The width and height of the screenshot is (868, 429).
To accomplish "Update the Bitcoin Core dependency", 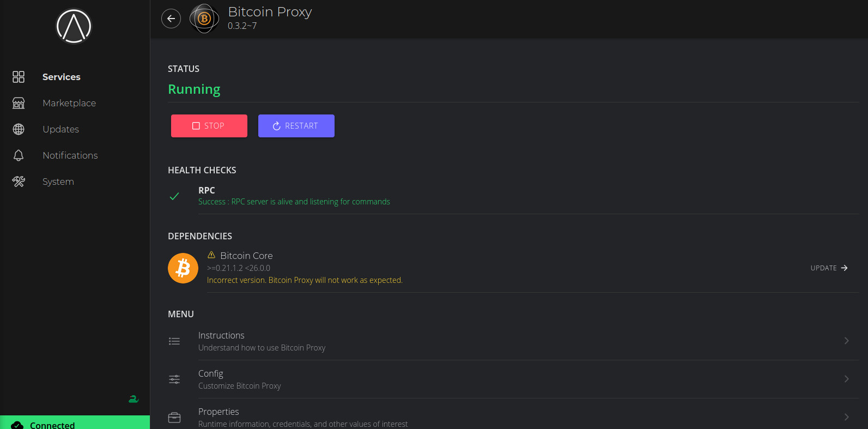I will click(829, 268).
